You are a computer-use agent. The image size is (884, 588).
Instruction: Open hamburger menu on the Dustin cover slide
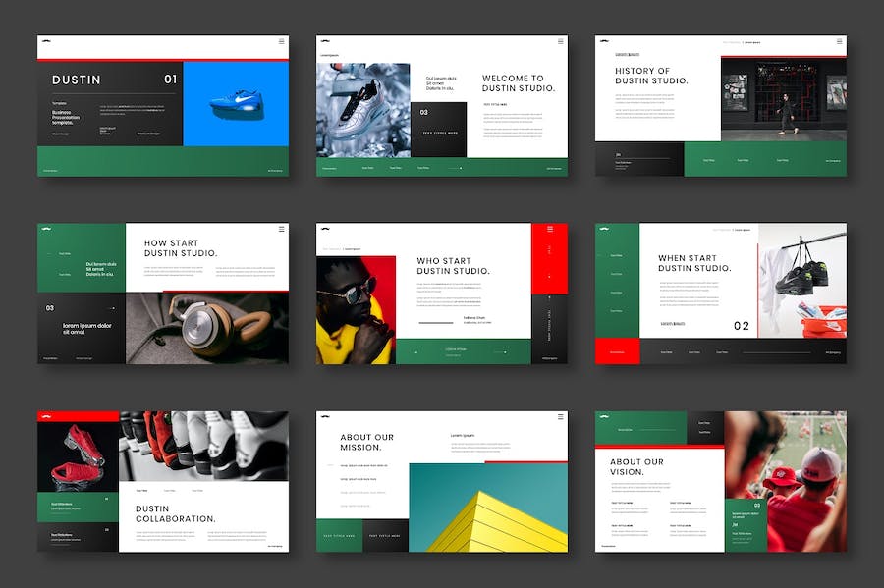tap(282, 41)
